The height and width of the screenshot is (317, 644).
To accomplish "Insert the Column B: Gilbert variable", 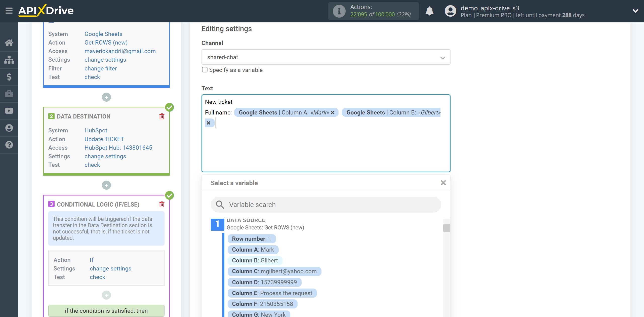I will coord(255,260).
